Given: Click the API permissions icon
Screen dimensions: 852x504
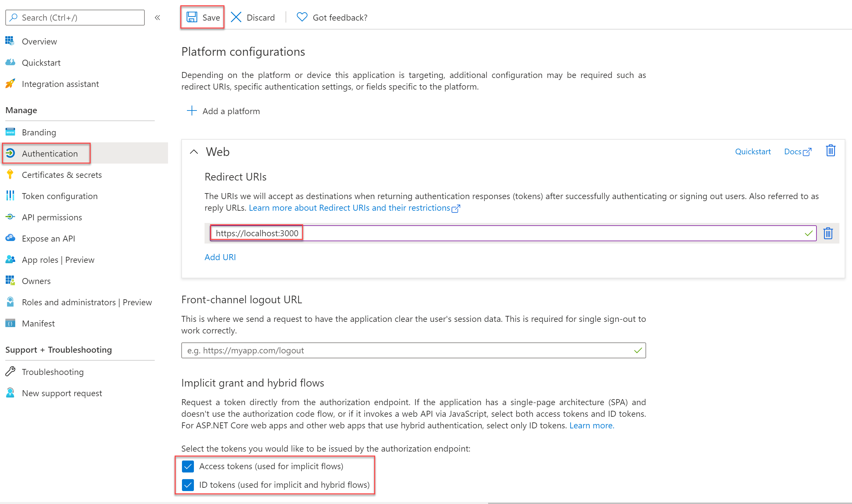Looking at the screenshot, I should 10,217.
